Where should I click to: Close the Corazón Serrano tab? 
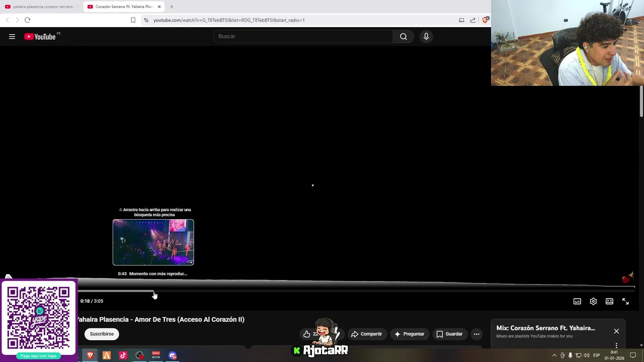[x=159, y=7]
